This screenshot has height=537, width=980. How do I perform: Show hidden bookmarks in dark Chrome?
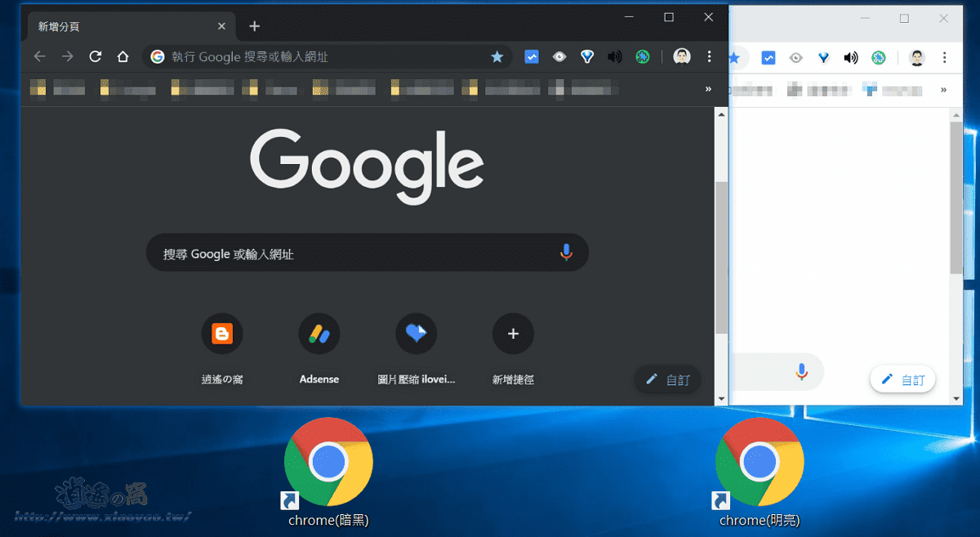coord(708,88)
